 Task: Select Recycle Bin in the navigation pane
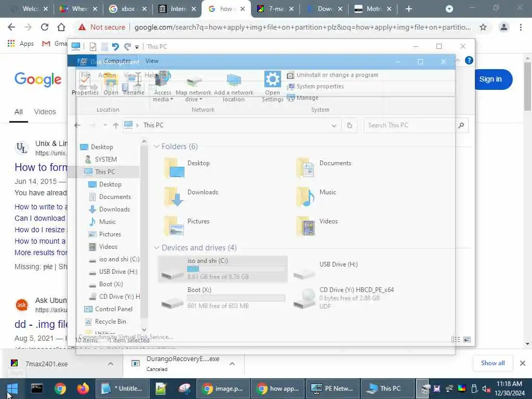point(110,322)
